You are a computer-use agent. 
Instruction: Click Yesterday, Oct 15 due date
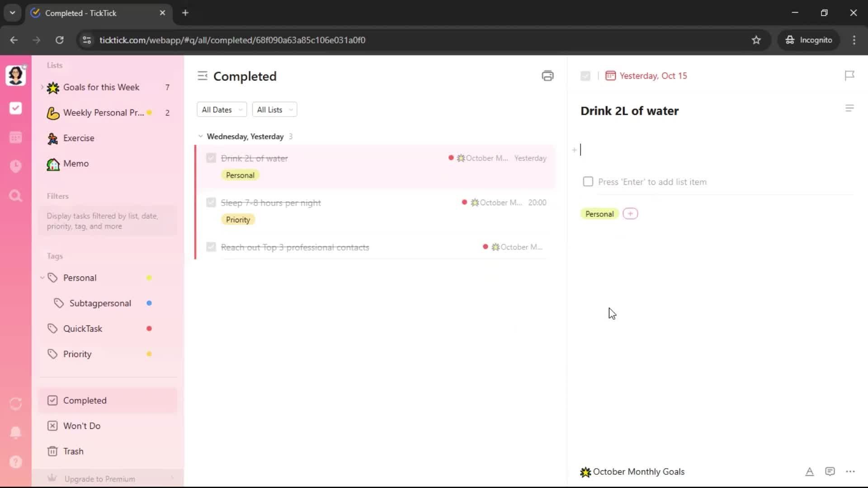652,76
